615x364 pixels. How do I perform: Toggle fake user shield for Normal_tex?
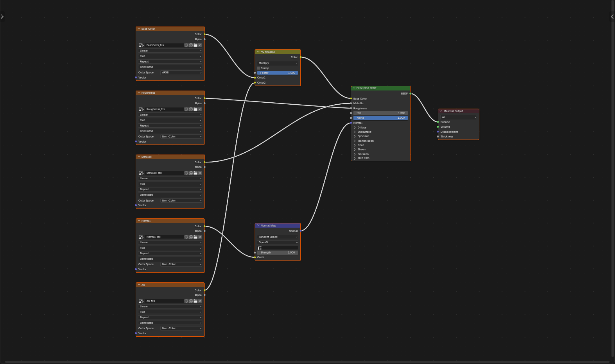point(186,237)
